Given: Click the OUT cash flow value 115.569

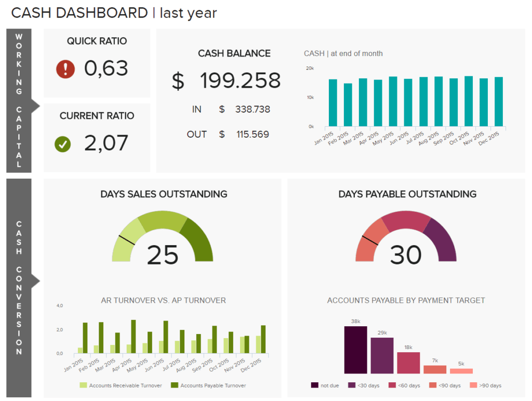Looking at the screenshot, I should point(252,134).
